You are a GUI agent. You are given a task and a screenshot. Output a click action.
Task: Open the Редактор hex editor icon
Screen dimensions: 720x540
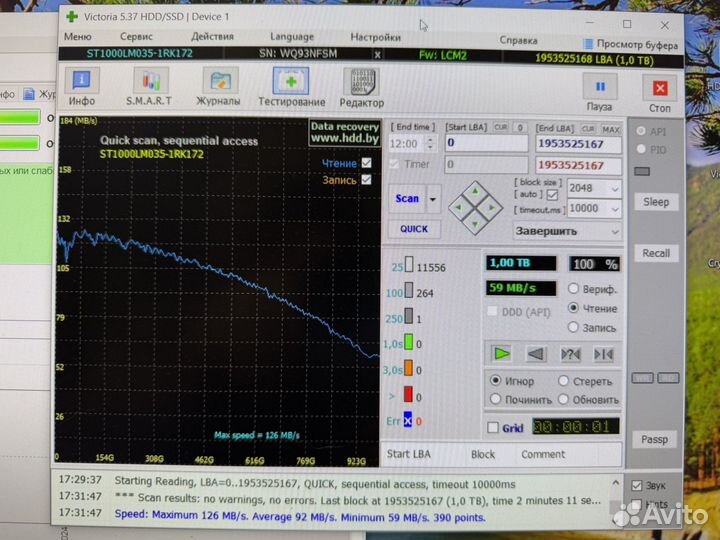(x=361, y=86)
